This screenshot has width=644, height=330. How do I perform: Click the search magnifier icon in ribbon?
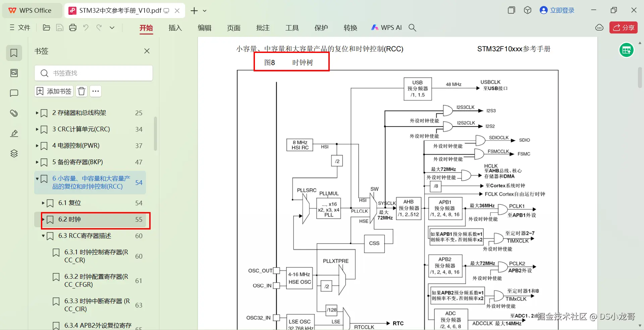click(413, 27)
